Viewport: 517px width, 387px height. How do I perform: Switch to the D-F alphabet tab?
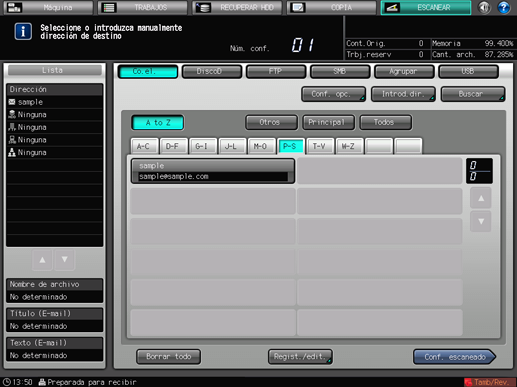(x=173, y=146)
